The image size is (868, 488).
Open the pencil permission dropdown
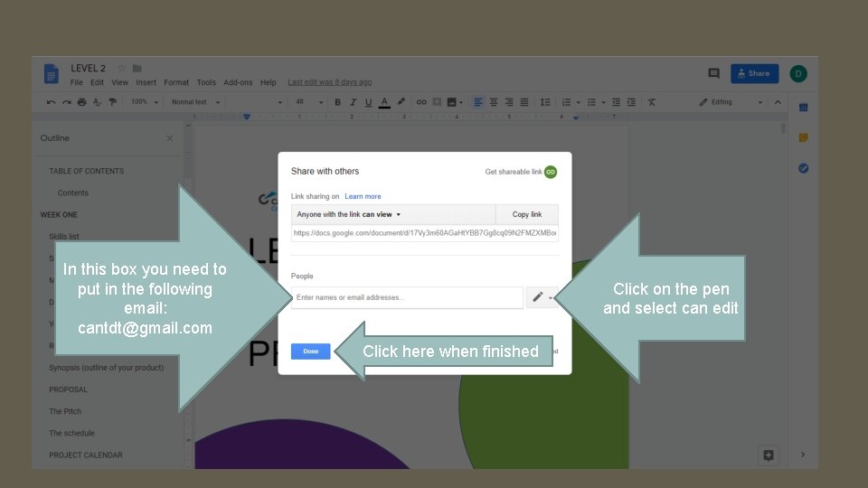[x=541, y=297]
